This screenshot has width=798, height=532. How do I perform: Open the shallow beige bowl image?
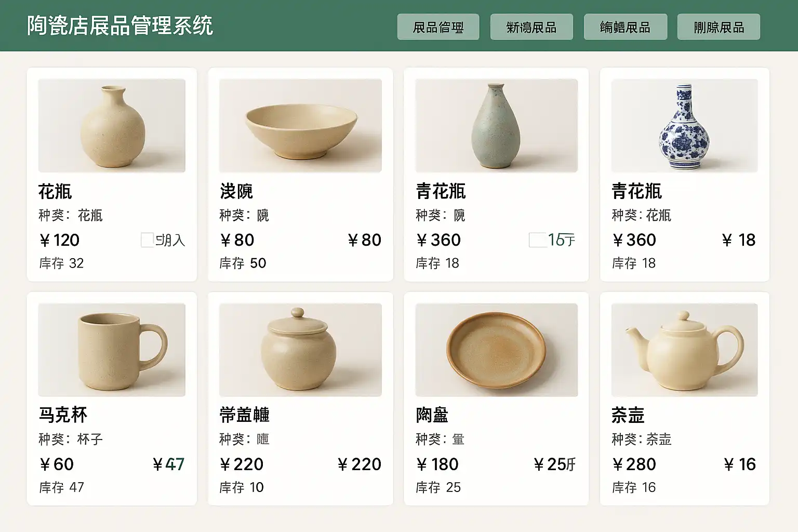(x=300, y=125)
